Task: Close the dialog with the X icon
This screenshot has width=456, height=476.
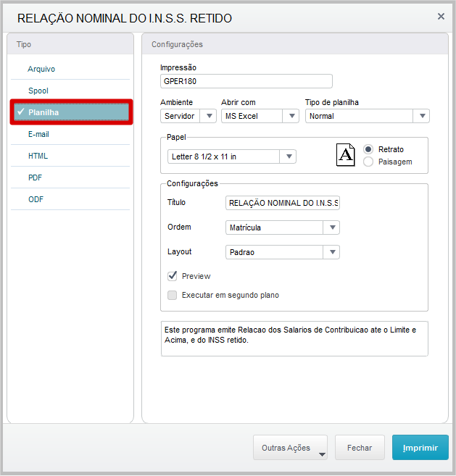Action: point(441,17)
